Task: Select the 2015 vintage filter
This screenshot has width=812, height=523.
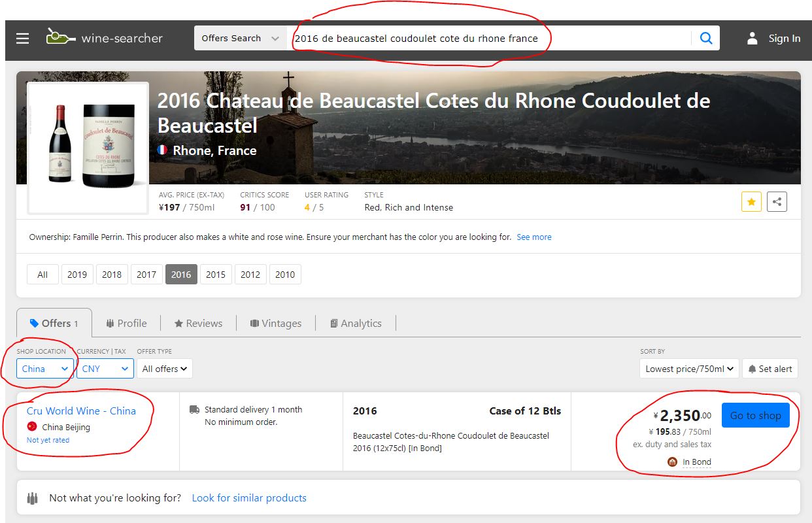Action: [x=216, y=275]
